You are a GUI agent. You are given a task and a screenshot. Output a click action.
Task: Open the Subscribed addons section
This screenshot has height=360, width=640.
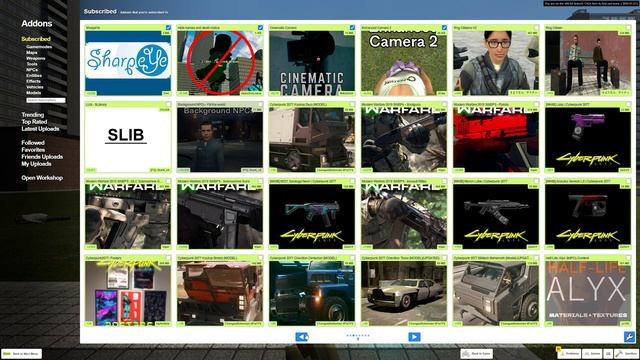36,39
